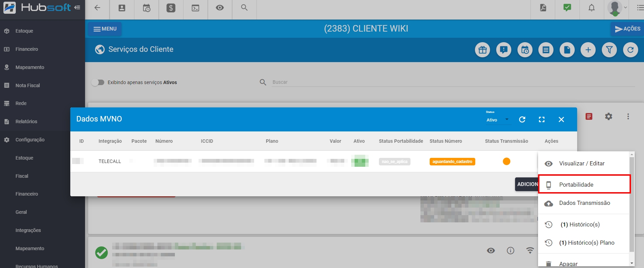The height and width of the screenshot is (268, 644).
Task: Go back with the arrow icon
Action: pos(97,8)
